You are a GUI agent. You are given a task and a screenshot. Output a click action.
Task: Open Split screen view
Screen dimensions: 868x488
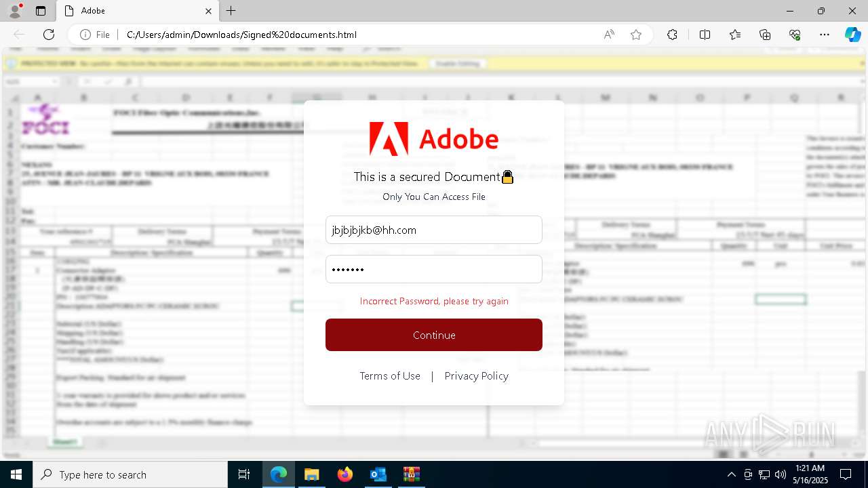pos(705,35)
